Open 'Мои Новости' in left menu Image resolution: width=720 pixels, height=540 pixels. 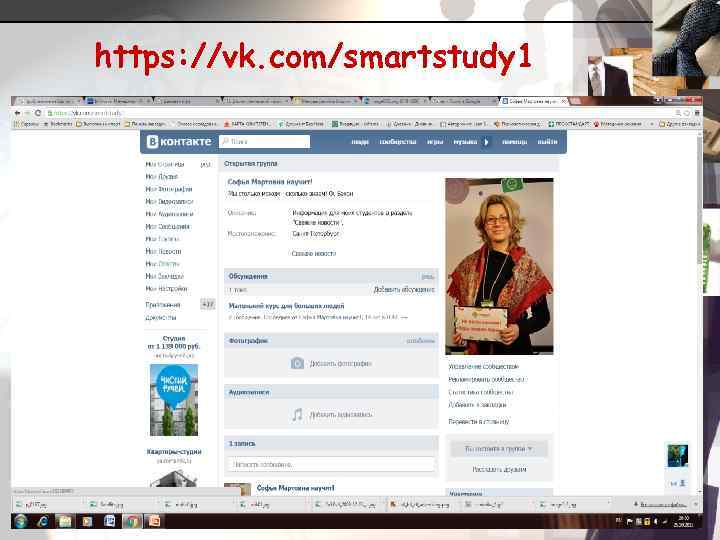pos(163,251)
